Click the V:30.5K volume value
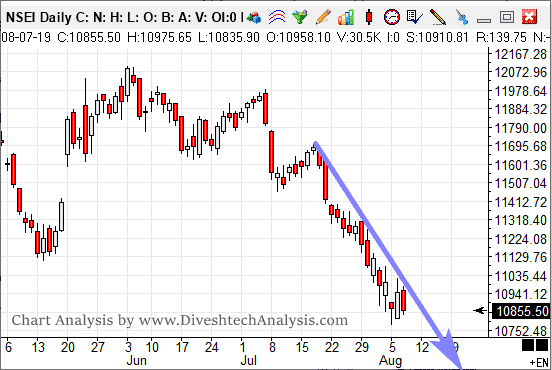The width and height of the screenshot is (552, 370). (359, 37)
